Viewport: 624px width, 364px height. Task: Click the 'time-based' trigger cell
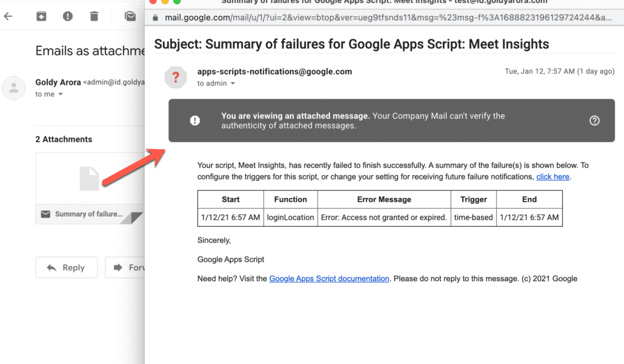coord(474,217)
